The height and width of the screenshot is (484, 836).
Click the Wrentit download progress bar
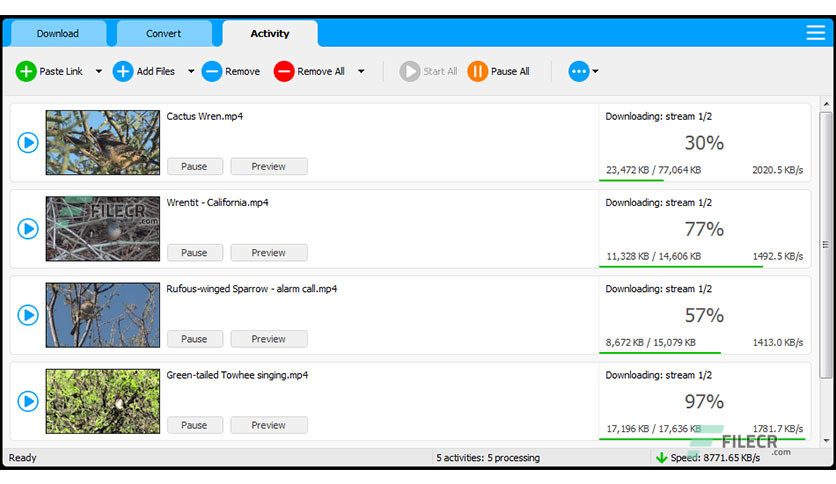(x=681, y=267)
